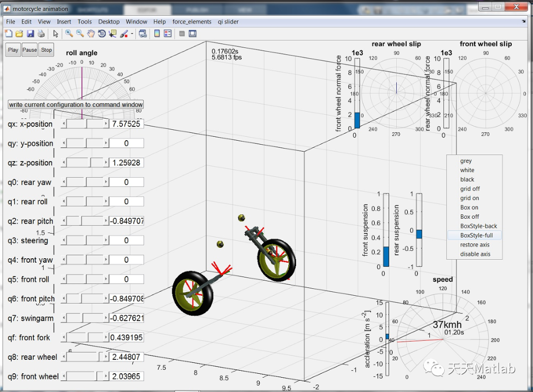Start the animation with Play
533x392 pixels.
click(13, 50)
